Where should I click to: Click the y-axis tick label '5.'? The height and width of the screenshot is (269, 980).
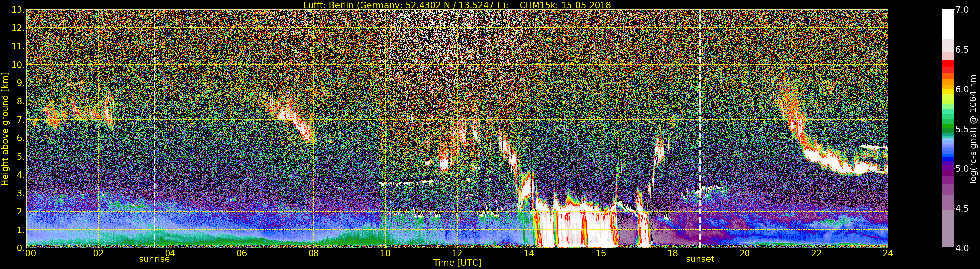tap(20, 156)
